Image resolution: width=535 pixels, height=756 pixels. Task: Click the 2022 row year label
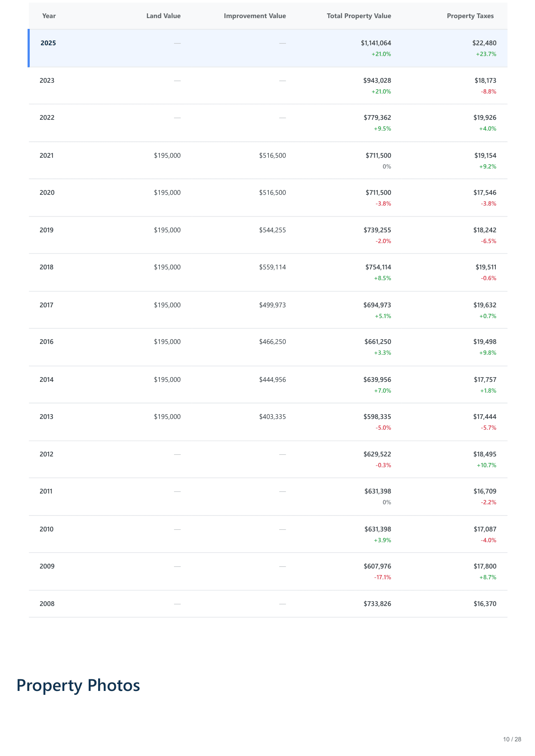47,118
